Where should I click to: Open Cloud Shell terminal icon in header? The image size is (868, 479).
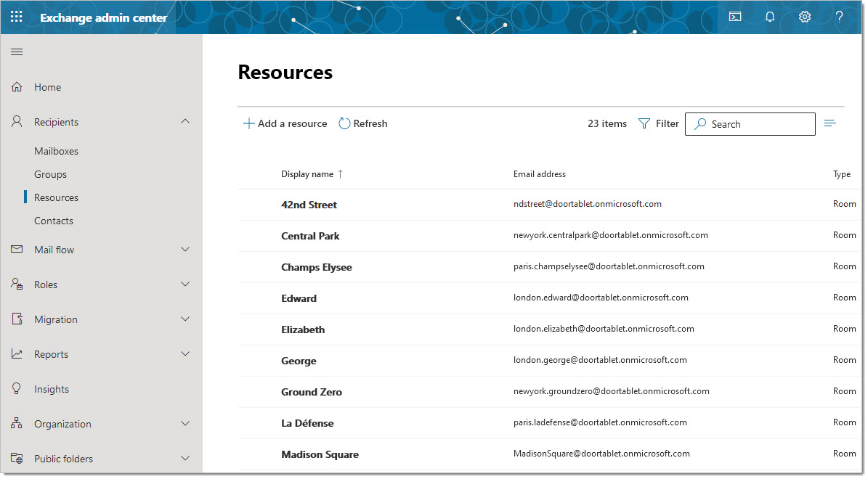pyautogui.click(x=737, y=17)
